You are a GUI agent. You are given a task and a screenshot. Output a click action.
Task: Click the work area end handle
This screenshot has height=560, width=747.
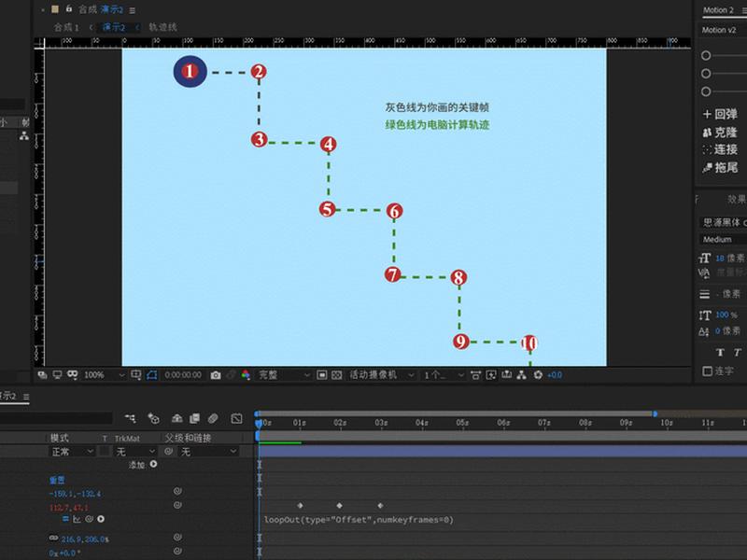click(x=655, y=413)
